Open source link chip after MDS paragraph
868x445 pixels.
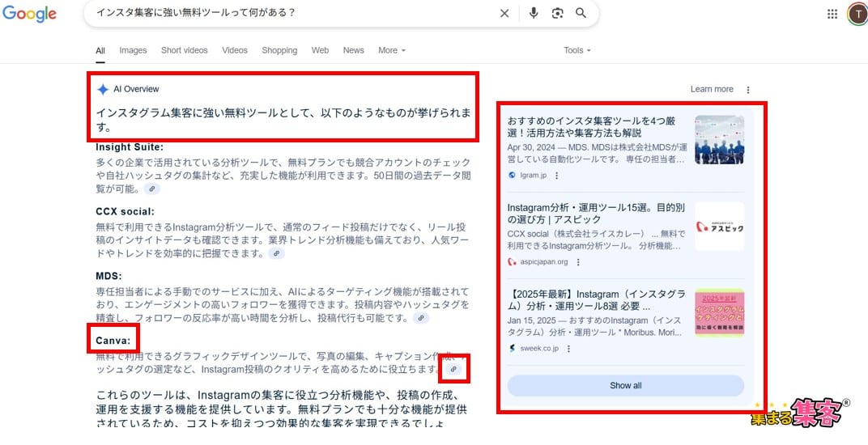coord(421,318)
